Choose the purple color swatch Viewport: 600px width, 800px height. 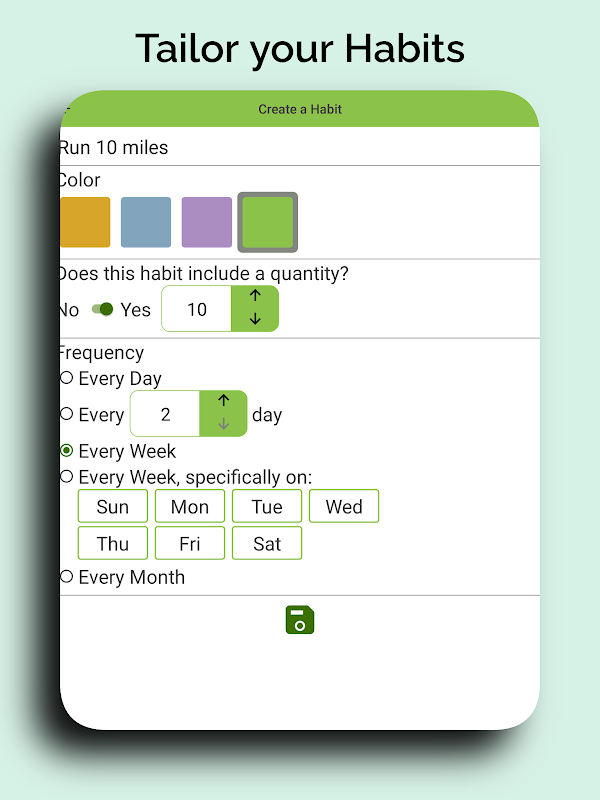pos(206,222)
